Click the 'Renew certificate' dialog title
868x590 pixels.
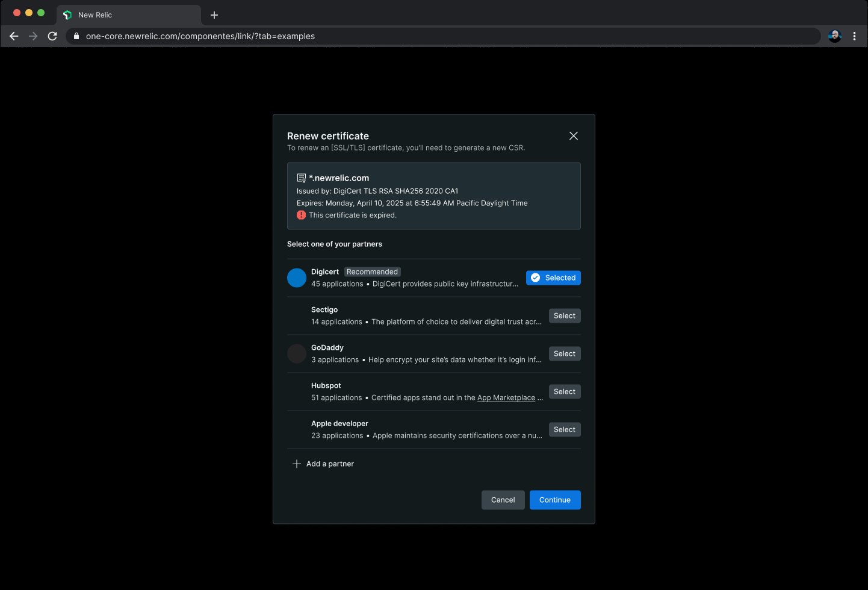coord(328,136)
